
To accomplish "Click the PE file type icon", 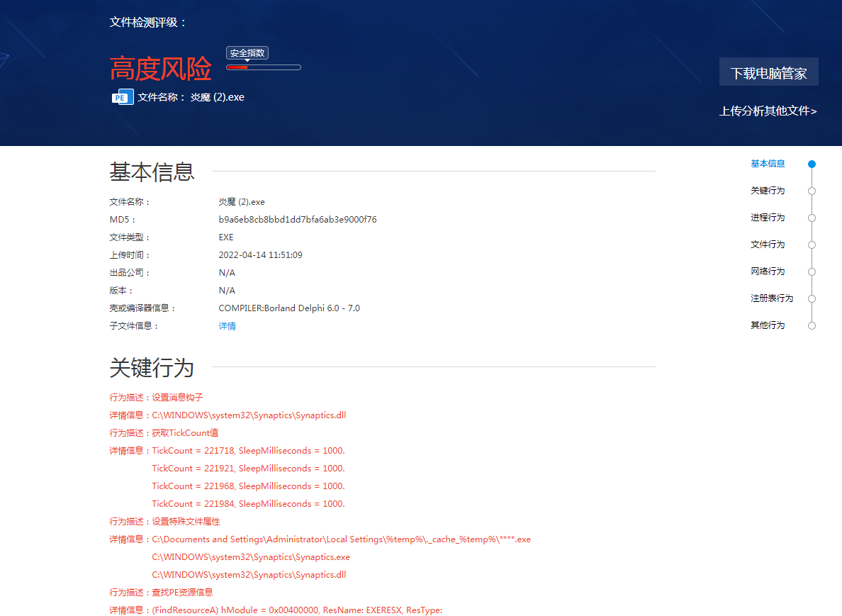I will 123,96.
